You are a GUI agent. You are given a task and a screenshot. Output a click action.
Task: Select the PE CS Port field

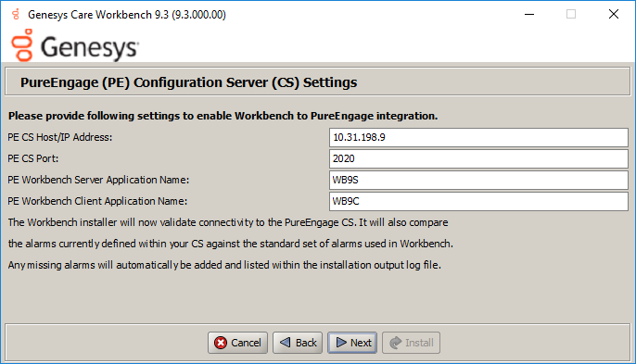pyautogui.click(x=478, y=158)
